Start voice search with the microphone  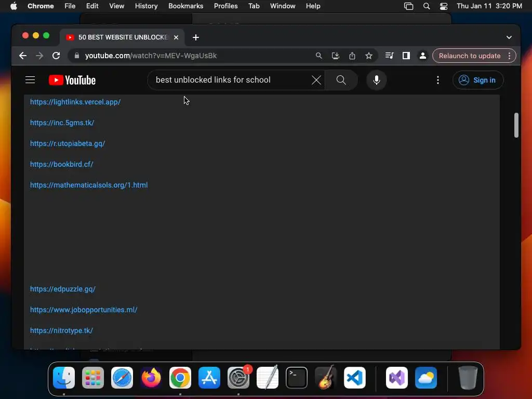377,80
